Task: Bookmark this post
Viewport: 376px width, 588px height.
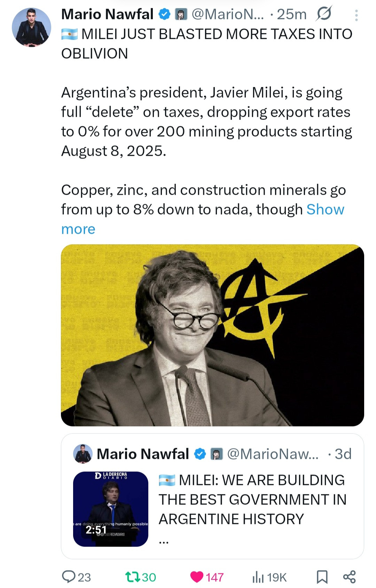Action: tap(322, 577)
